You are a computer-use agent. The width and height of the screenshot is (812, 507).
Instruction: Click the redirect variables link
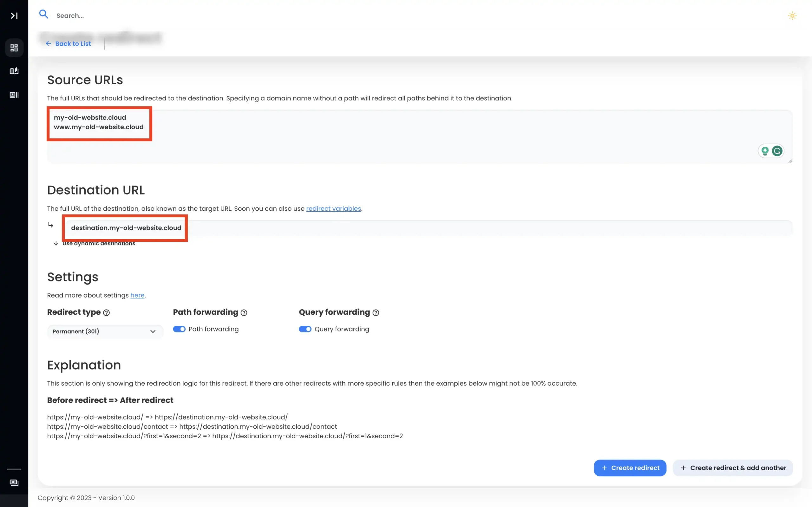pyautogui.click(x=333, y=208)
